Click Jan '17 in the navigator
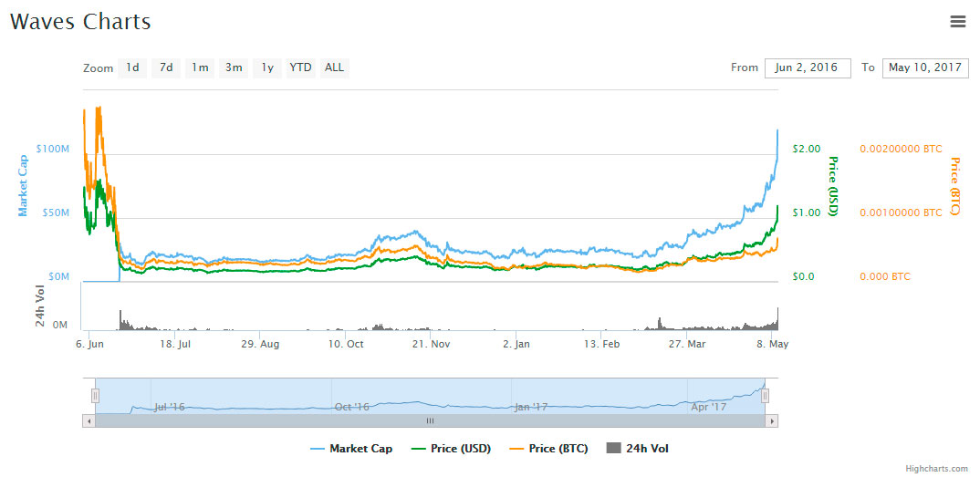 click(x=531, y=407)
